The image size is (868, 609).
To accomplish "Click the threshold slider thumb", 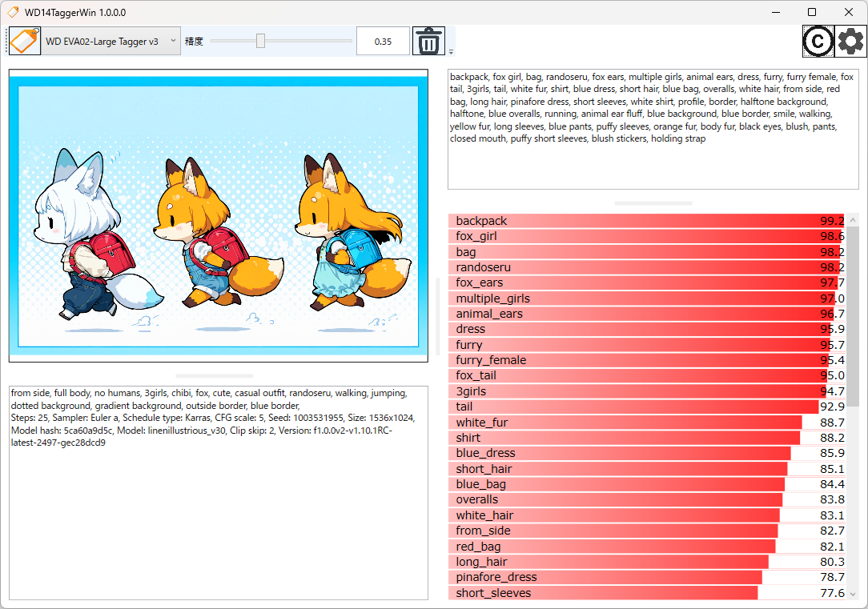I will (260, 41).
